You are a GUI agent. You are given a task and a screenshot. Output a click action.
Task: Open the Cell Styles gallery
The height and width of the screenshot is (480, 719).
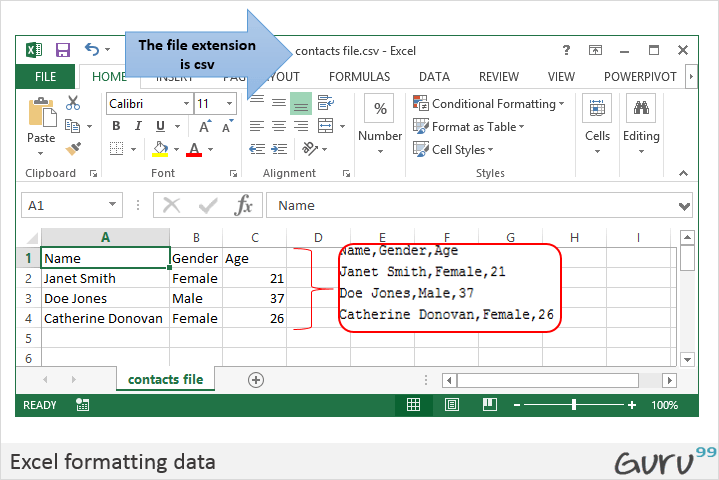462,150
